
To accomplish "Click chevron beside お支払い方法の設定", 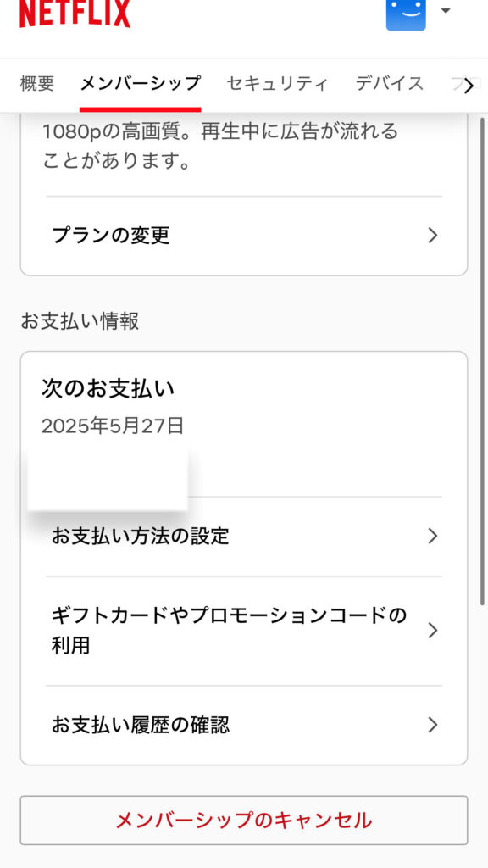I will tap(433, 537).
